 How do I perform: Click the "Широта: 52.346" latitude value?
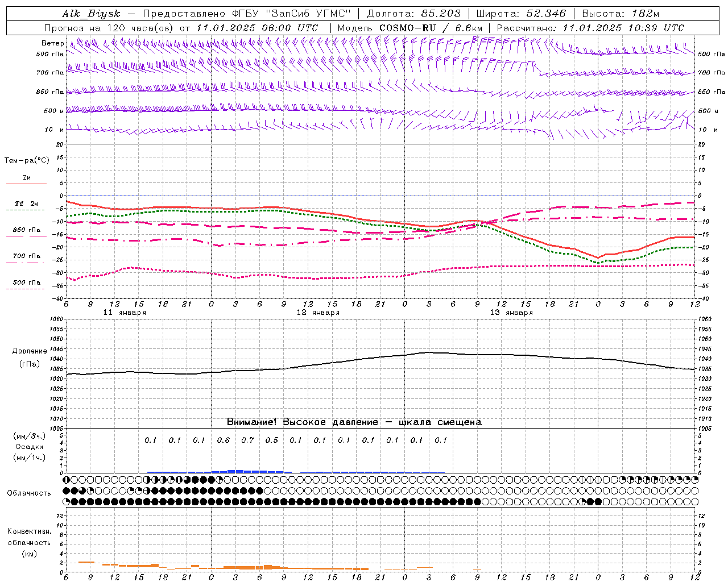(521, 14)
